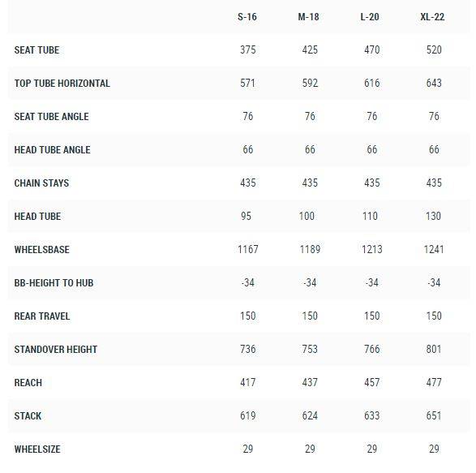Select the STACK row label
The width and height of the screenshot is (476, 473).
coord(28,416)
